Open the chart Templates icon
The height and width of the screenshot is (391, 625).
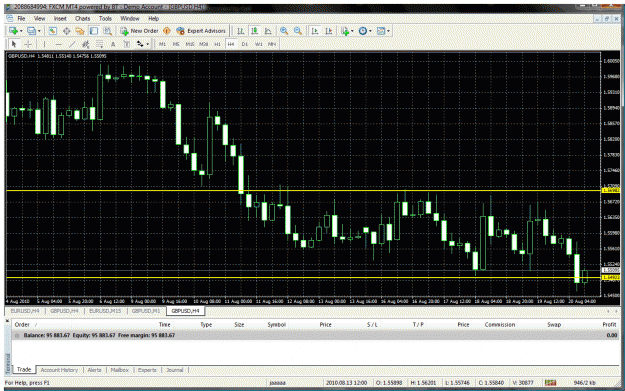coord(381,31)
